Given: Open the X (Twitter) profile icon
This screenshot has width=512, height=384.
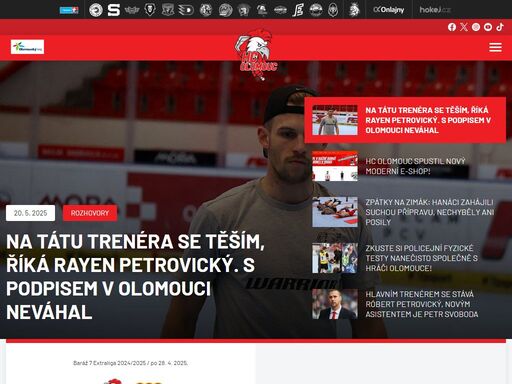Looking at the screenshot, I should 464,27.
